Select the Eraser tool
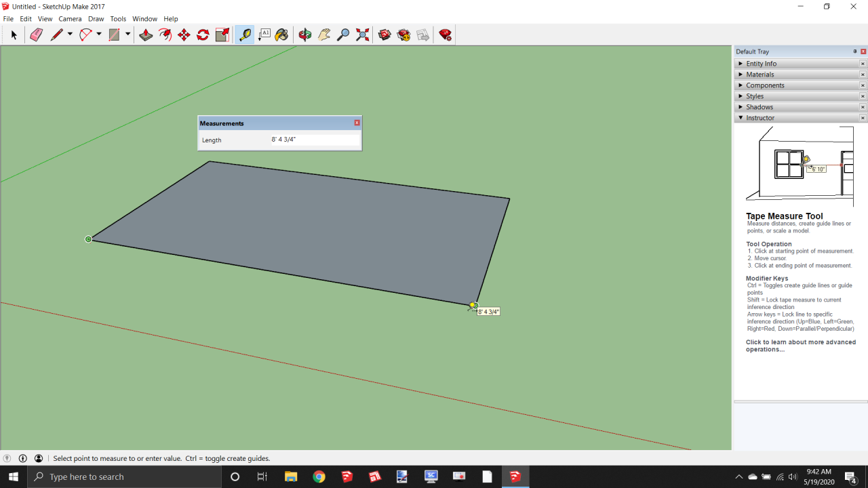This screenshot has width=868, height=488. pos(36,35)
